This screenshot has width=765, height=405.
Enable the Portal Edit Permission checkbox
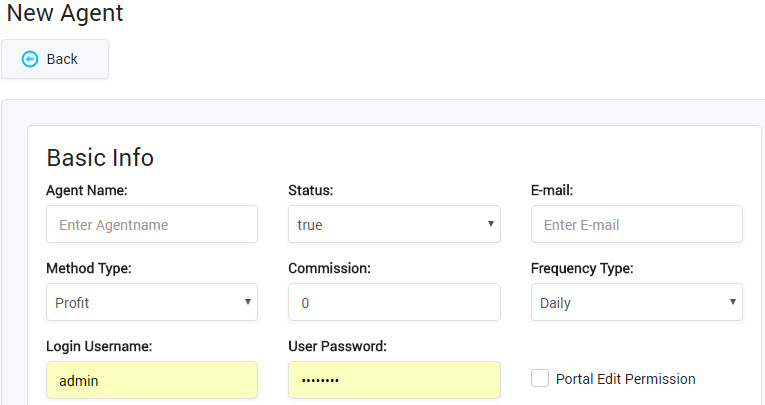tap(540, 378)
